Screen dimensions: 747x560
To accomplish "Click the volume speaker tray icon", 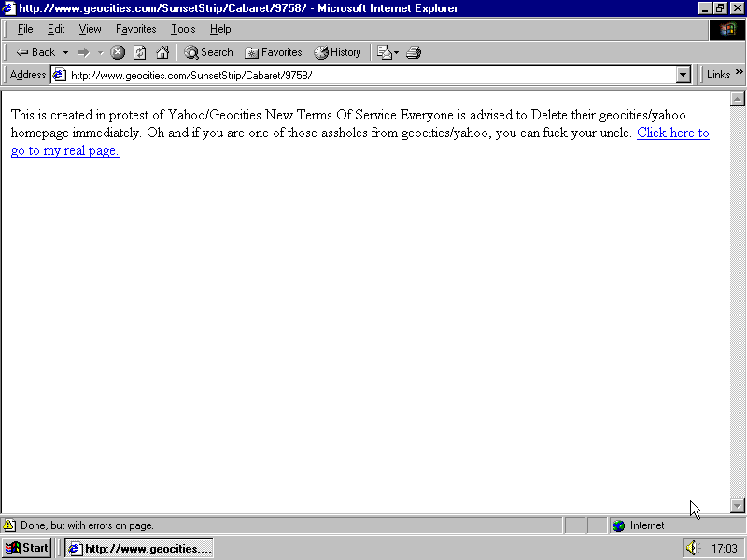I will point(692,548).
